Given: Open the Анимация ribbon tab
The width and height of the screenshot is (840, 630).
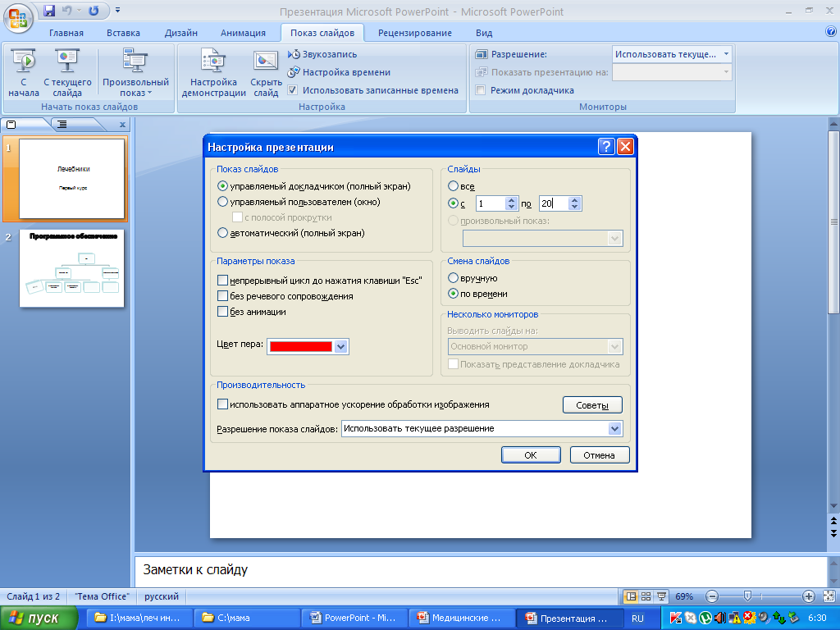Looking at the screenshot, I should 243,33.
